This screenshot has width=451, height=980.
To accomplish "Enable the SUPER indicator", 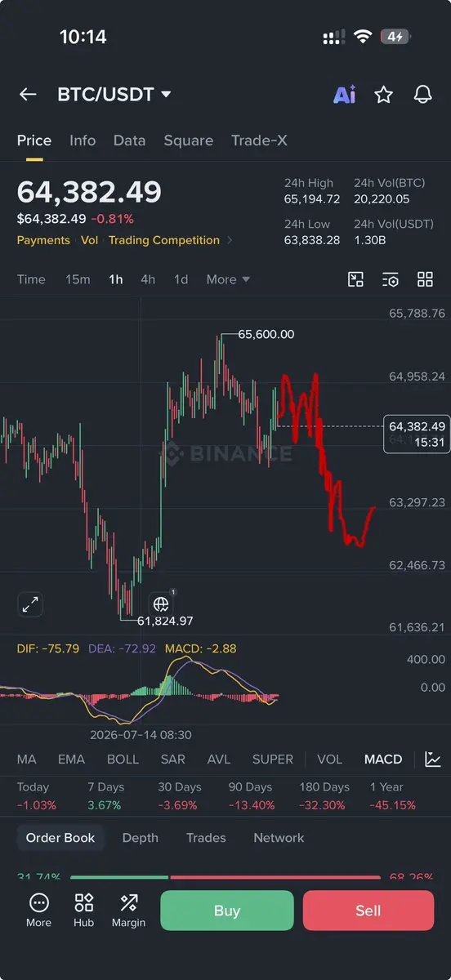I will coord(272,759).
